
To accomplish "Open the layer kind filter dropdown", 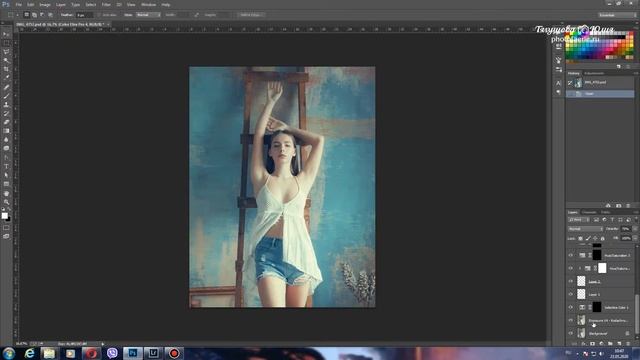I will (x=579, y=220).
